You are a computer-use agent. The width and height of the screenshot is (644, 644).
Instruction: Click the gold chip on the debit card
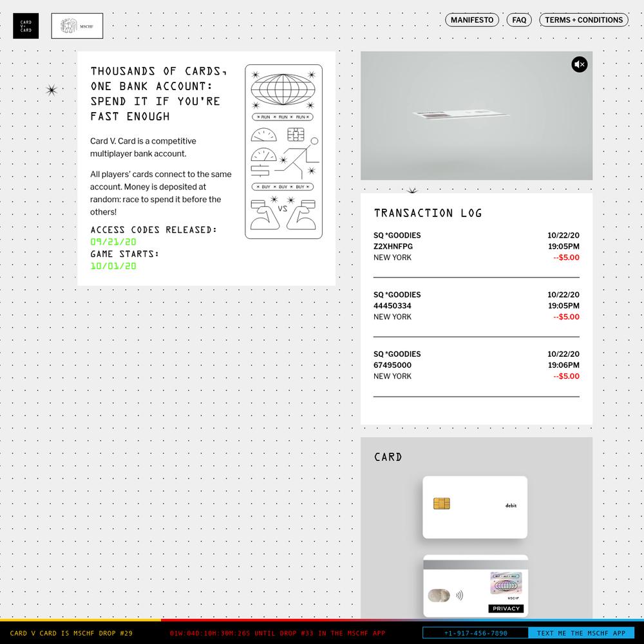point(442,504)
